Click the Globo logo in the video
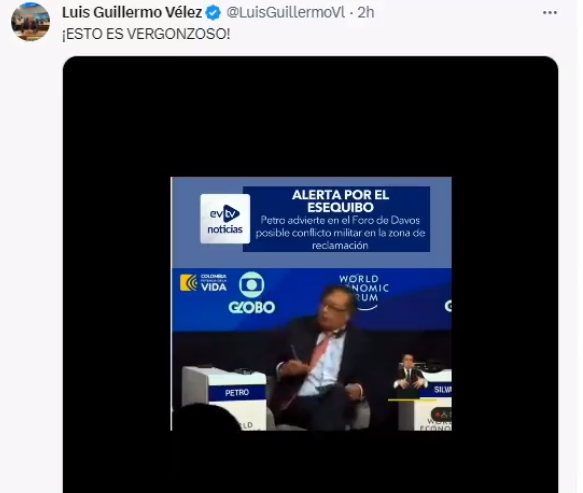The image size is (583, 493). coord(252,293)
